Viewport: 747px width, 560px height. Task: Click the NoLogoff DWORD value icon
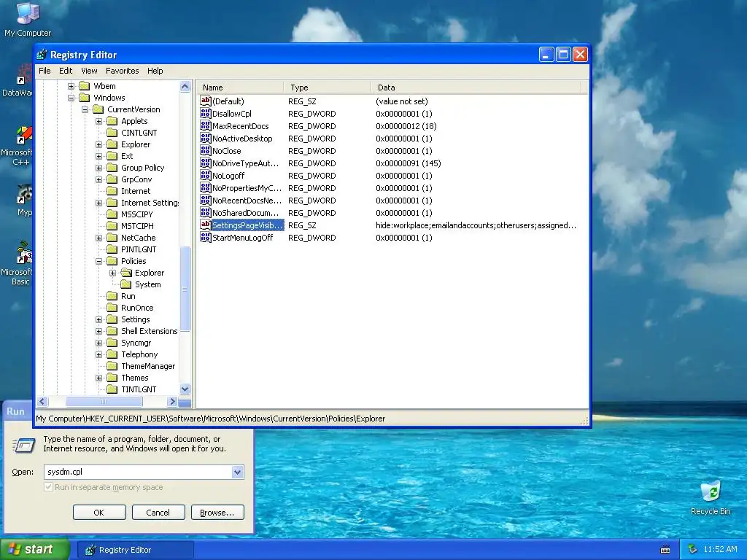click(205, 175)
